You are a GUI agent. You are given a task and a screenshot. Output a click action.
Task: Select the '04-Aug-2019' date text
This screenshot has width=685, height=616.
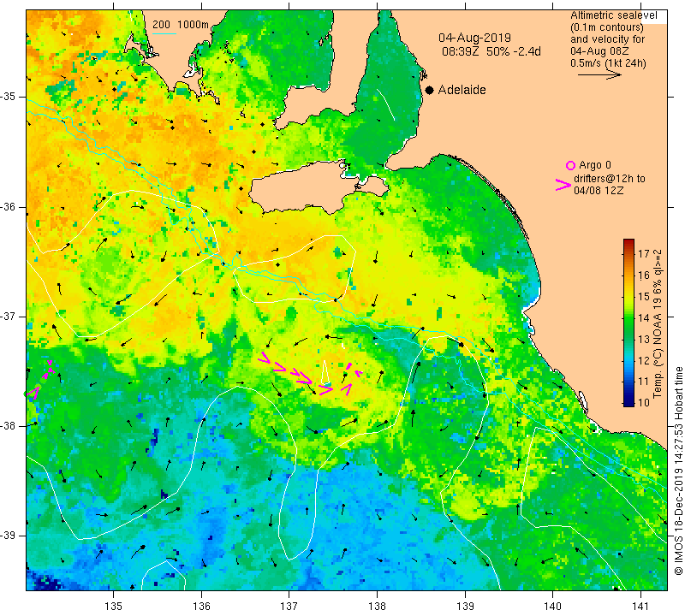click(474, 38)
